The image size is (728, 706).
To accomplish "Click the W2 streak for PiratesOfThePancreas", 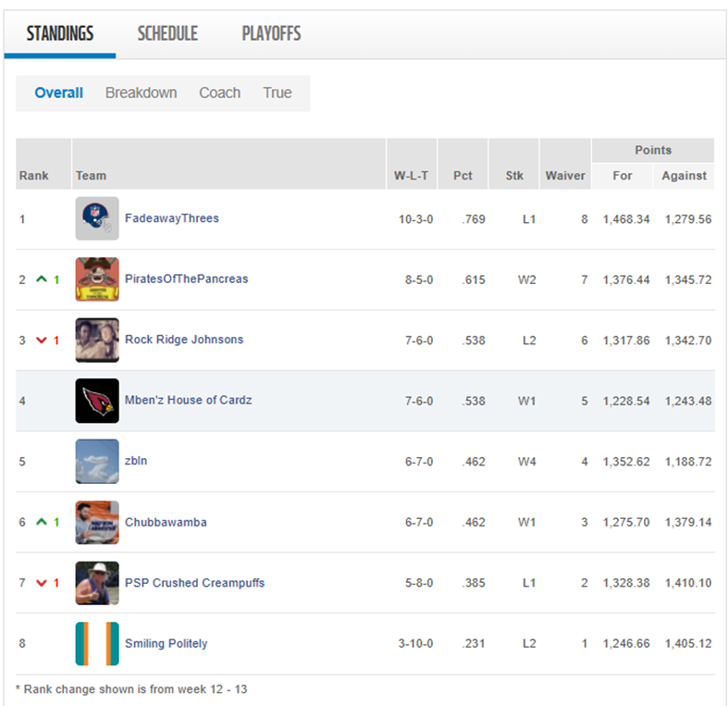I will [x=527, y=279].
